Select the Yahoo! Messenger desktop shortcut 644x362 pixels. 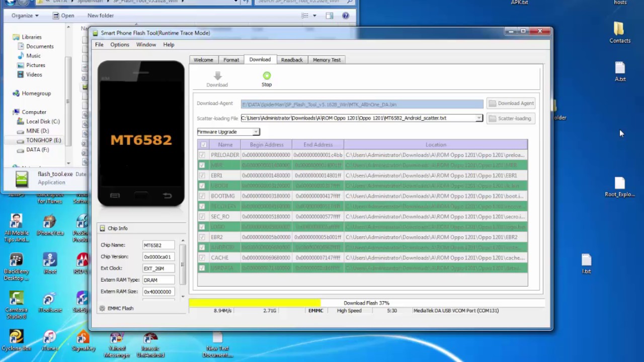117,344
